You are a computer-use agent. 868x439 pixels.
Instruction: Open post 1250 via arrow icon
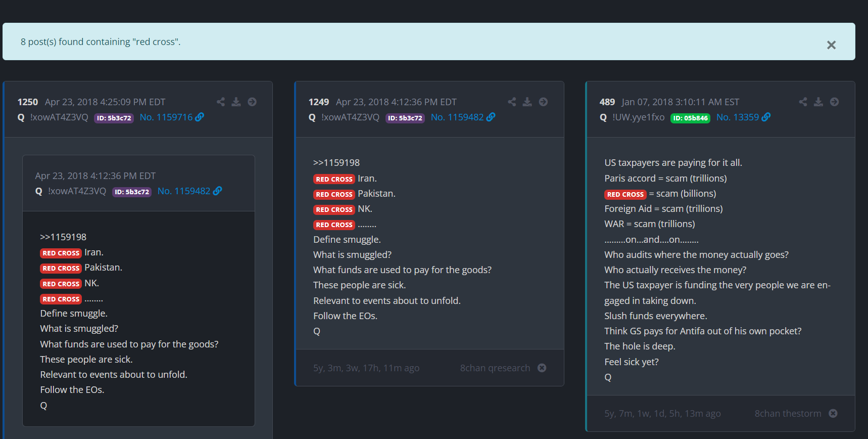tap(252, 102)
